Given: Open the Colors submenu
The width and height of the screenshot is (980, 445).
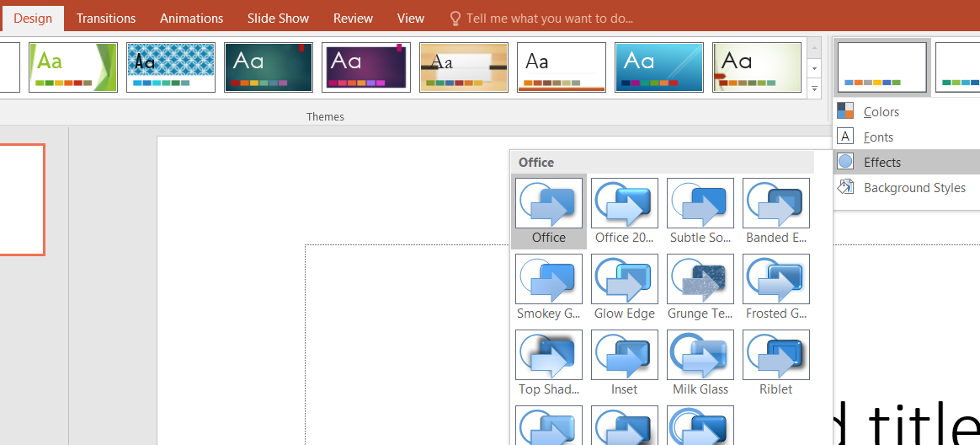Looking at the screenshot, I should (x=881, y=112).
